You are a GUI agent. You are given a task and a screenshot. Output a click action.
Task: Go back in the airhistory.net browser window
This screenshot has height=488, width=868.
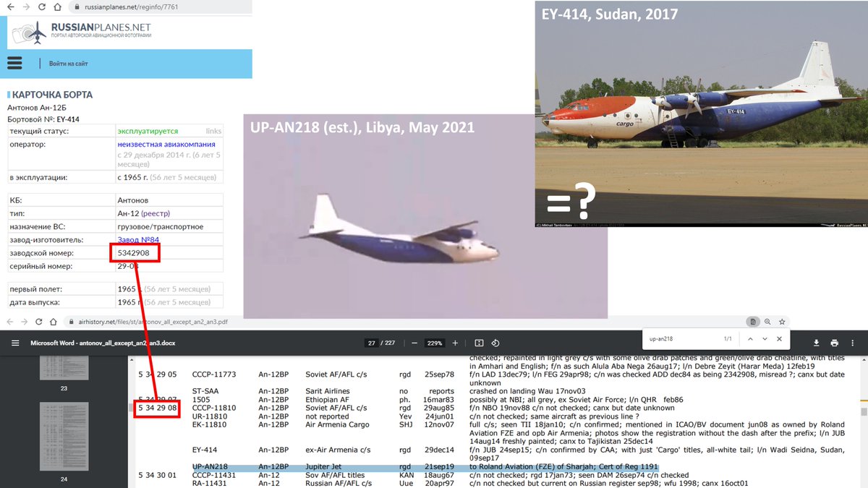9,322
